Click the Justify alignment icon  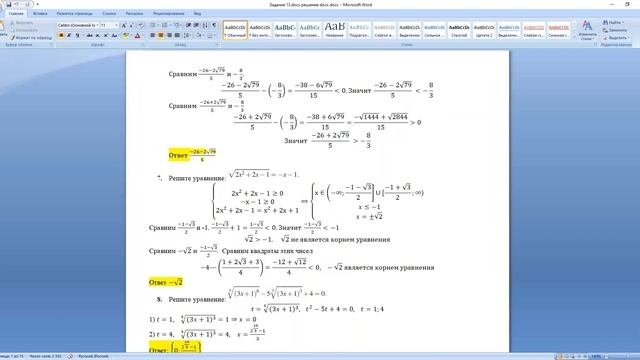click(x=177, y=36)
